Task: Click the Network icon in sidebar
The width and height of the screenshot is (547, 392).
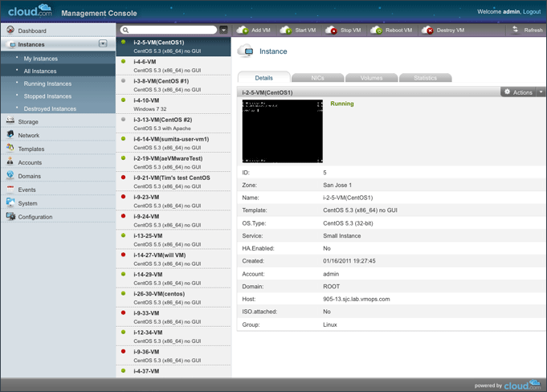Action: 10,134
